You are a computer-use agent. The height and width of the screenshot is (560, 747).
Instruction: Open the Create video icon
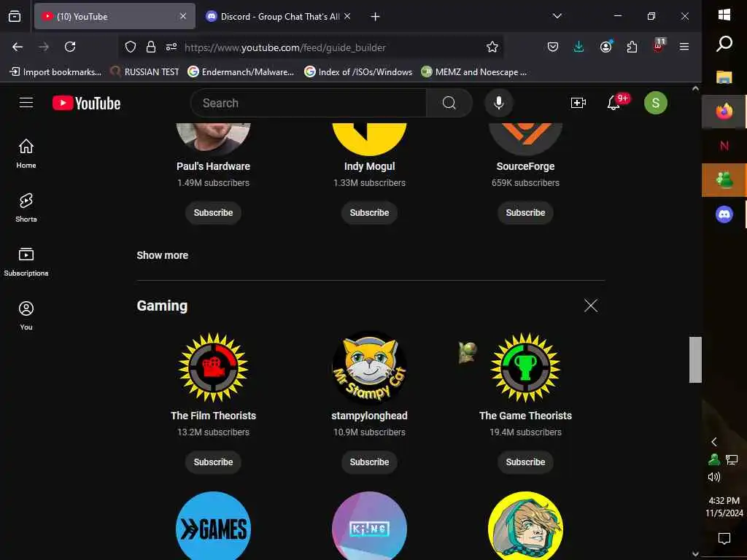pos(578,103)
